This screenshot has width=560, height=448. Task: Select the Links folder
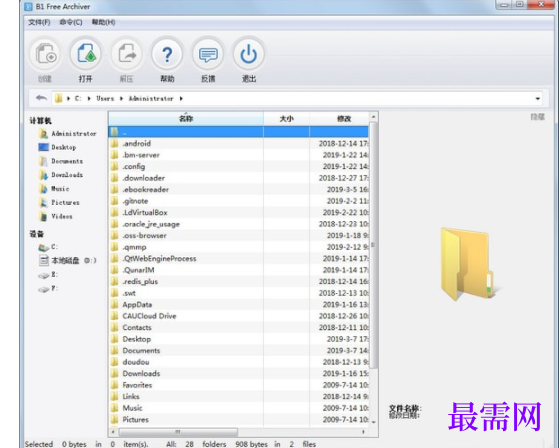point(238,397)
